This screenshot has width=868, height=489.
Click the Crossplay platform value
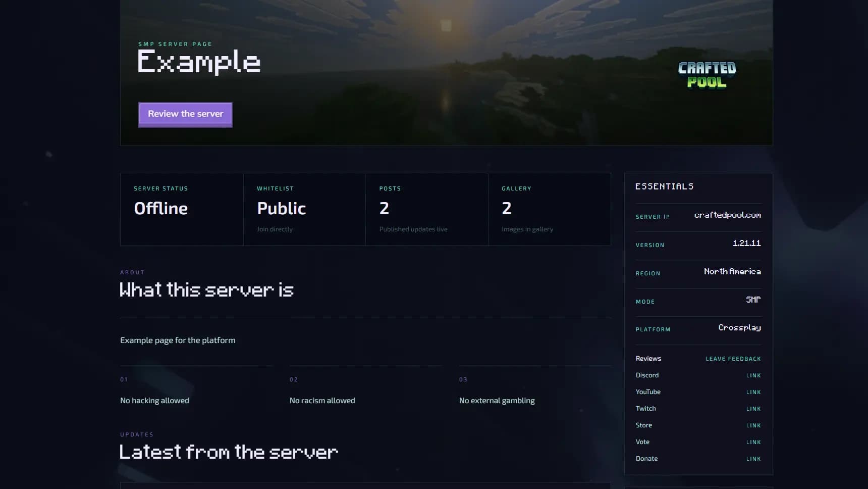[739, 328]
